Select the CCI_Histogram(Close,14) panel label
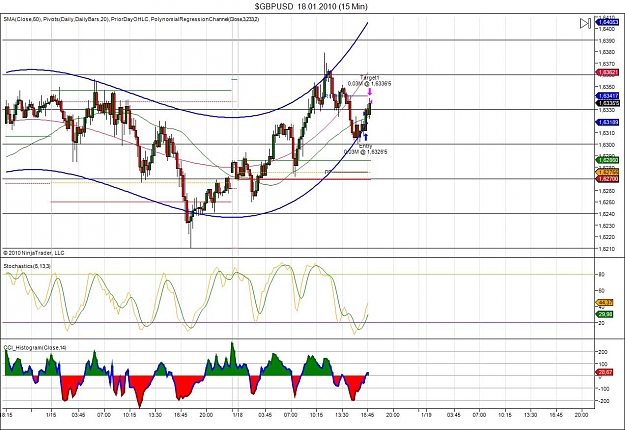Image resolution: width=625 pixels, height=430 pixels. click(x=35, y=348)
